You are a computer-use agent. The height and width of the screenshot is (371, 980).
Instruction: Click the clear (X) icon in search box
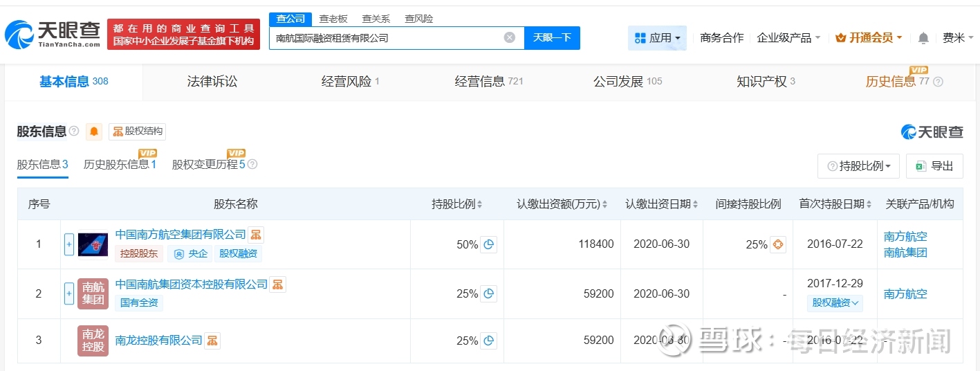pyautogui.click(x=510, y=38)
